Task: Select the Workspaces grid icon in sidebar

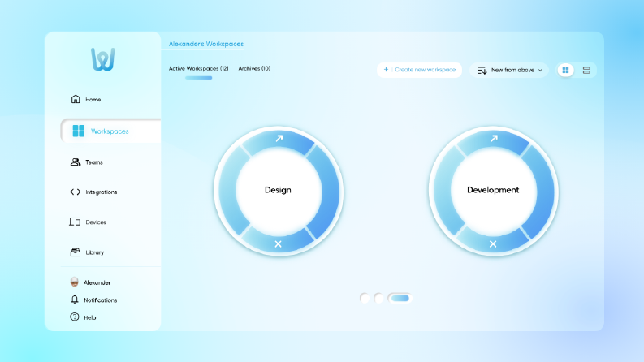Action: pos(79,131)
